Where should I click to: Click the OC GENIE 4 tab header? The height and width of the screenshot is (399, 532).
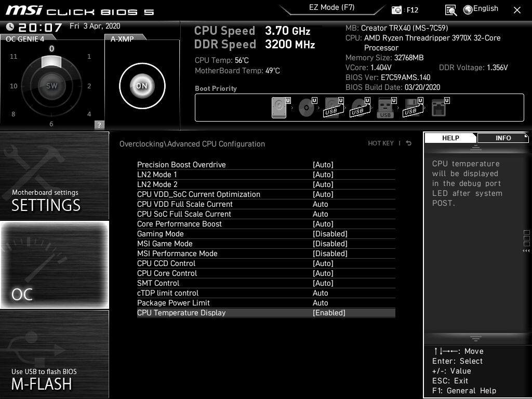coord(25,38)
